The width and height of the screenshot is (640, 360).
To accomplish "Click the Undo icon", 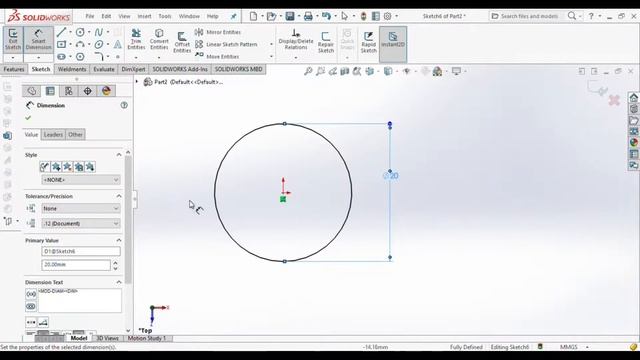I will [326, 16].
